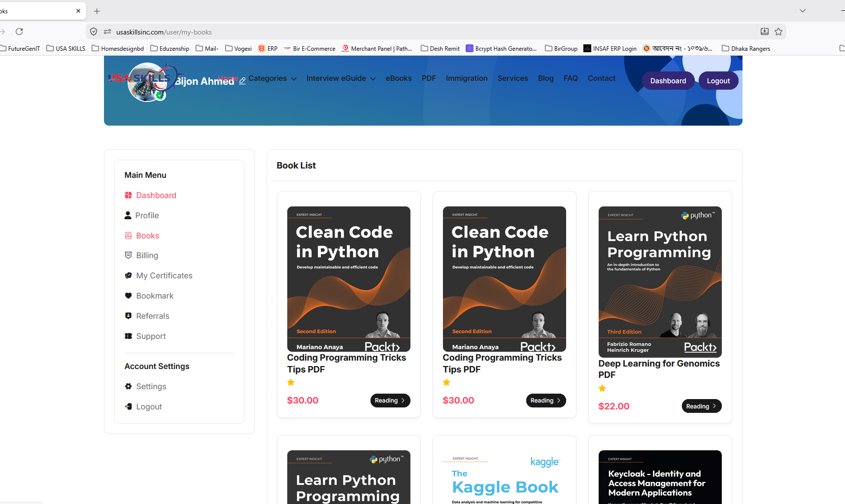Expand the Interview eGuide dropdown menu
The width and height of the screenshot is (845, 504).
pos(341,78)
